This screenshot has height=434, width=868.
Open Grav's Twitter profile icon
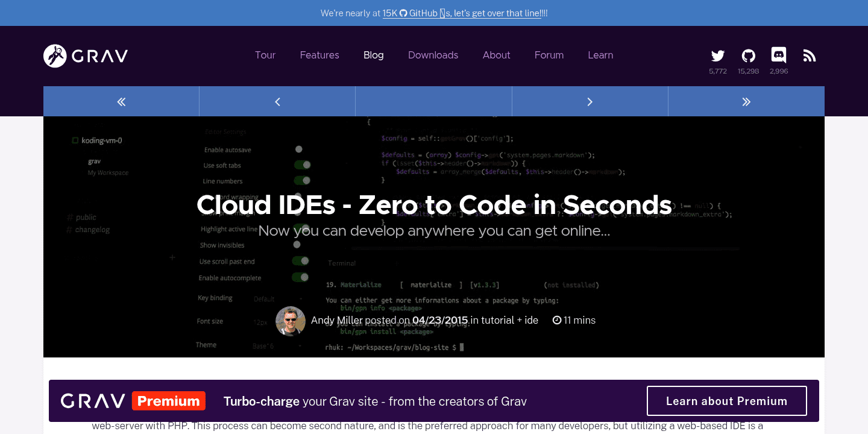[x=717, y=55]
